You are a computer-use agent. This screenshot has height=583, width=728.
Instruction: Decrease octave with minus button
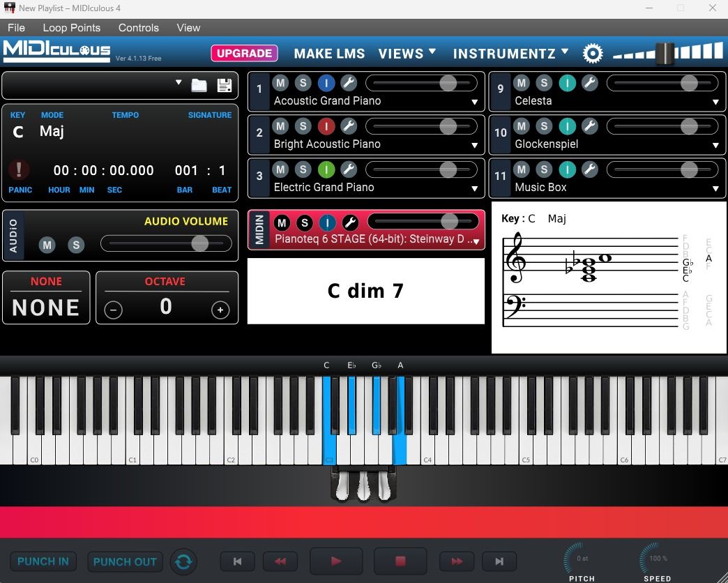coord(113,310)
